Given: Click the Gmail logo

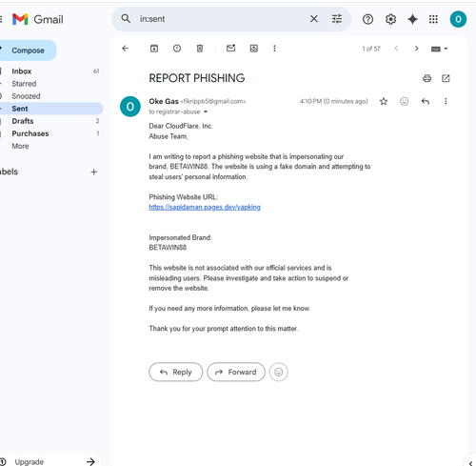Looking at the screenshot, I should [x=38, y=19].
